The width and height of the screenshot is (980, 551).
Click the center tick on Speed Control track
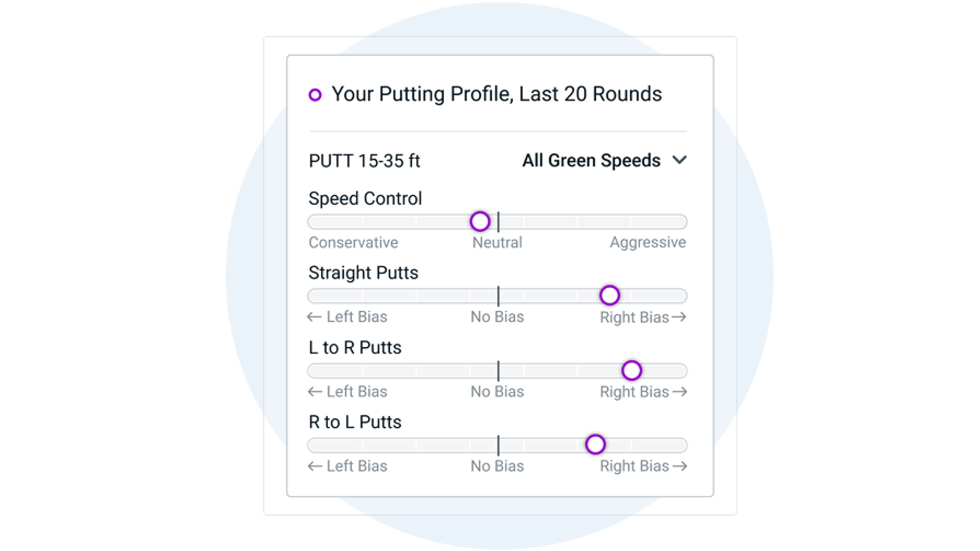point(498,222)
